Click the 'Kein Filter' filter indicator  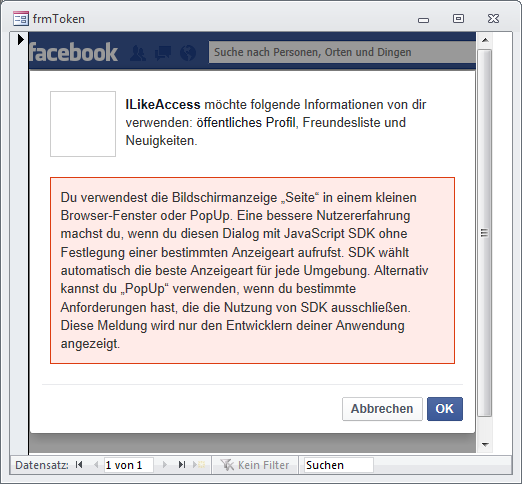click(255, 465)
